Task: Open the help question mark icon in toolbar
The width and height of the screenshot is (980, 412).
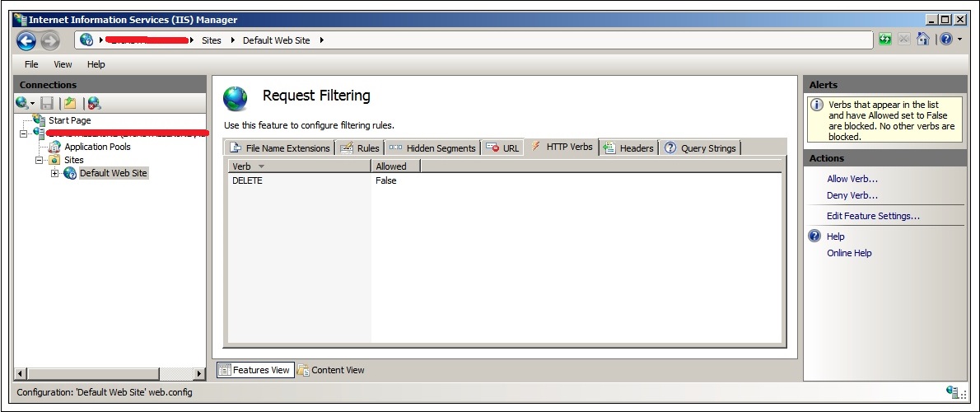Action: (x=946, y=40)
